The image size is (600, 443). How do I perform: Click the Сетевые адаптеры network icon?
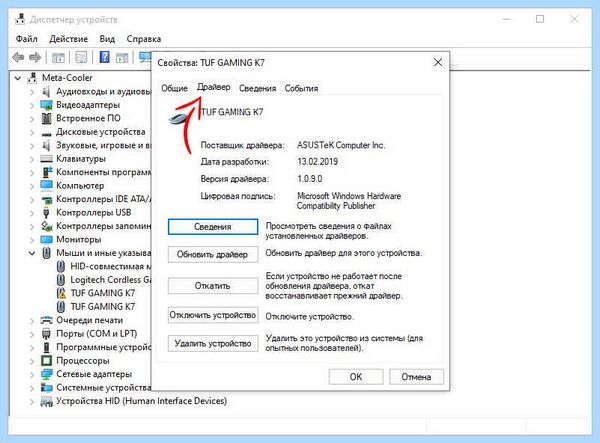pyautogui.click(x=46, y=374)
